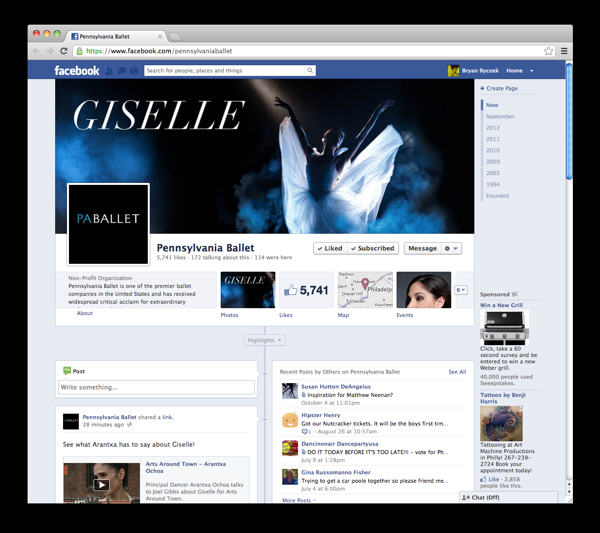Jump to 1994 in the timeline
Viewport: 600px width, 533px height.
493,184
